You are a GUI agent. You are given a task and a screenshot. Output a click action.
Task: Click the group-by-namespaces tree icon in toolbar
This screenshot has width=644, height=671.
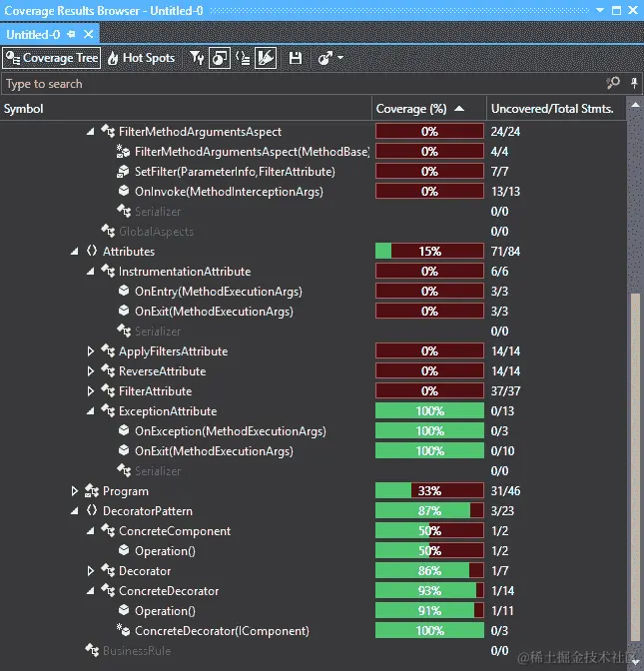click(x=243, y=58)
